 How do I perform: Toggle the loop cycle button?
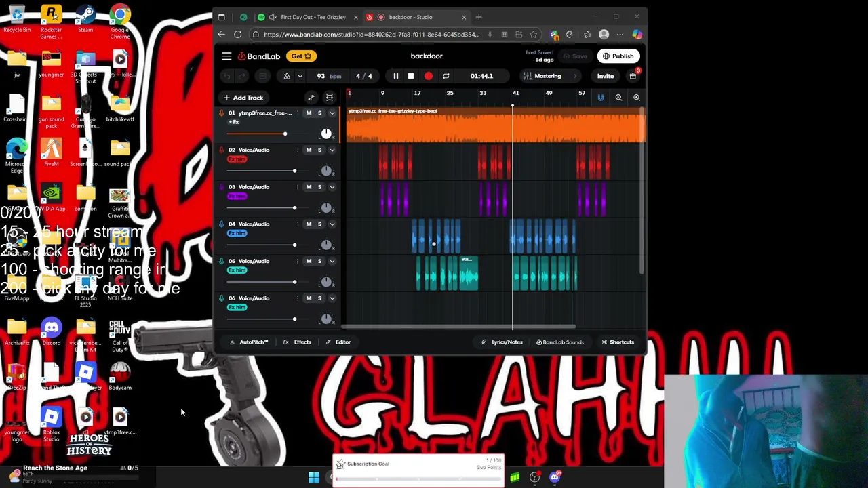click(x=446, y=76)
